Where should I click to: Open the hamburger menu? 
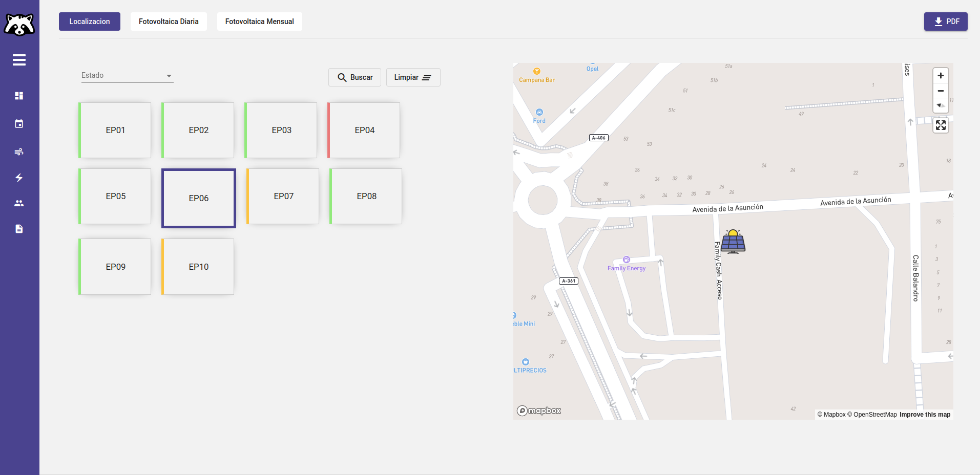19,60
